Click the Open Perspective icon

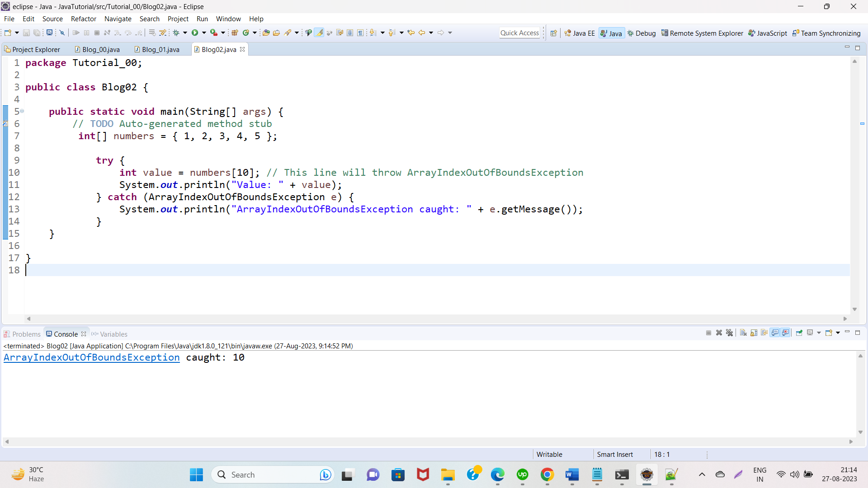[x=553, y=33]
